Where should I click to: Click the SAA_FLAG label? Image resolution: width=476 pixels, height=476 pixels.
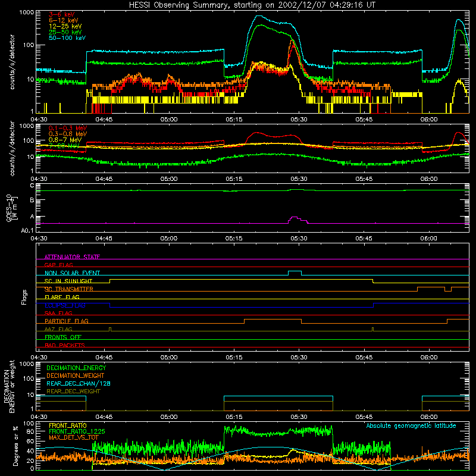tap(58, 313)
